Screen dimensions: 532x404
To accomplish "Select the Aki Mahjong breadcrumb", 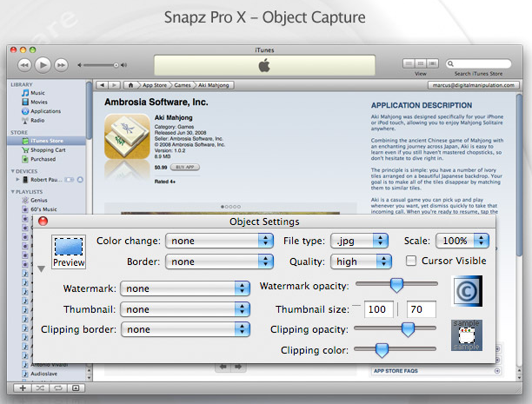I will tap(214, 85).
